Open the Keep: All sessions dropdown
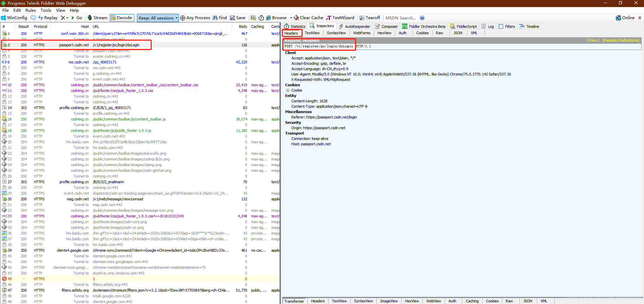The height and width of the screenshot is (304, 644). click(158, 18)
